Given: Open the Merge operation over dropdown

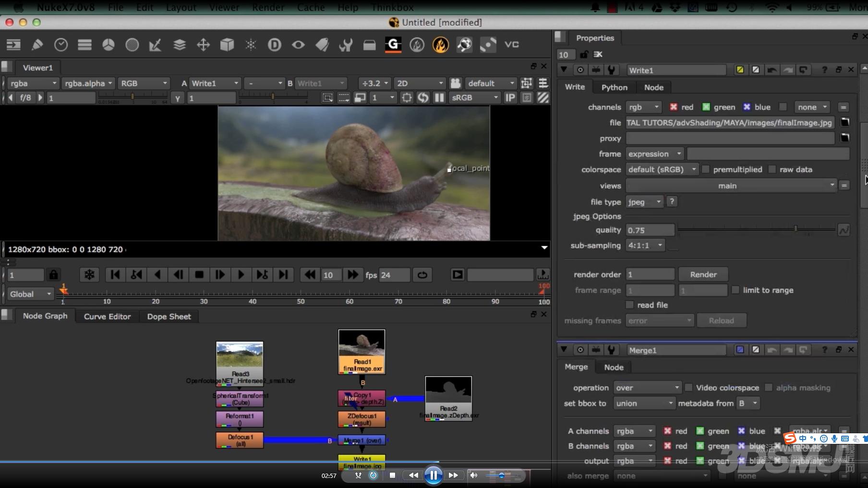Looking at the screenshot, I should coord(647,388).
